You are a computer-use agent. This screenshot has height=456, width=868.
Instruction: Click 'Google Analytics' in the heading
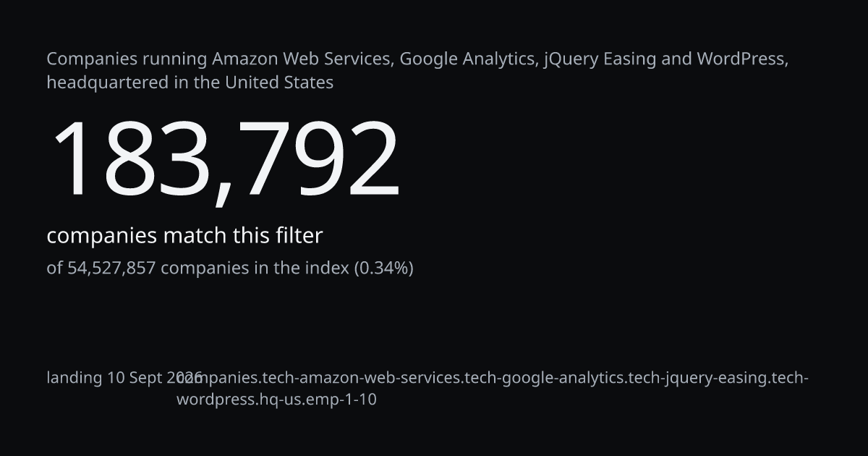pyautogui.click(x=468, y=59)
